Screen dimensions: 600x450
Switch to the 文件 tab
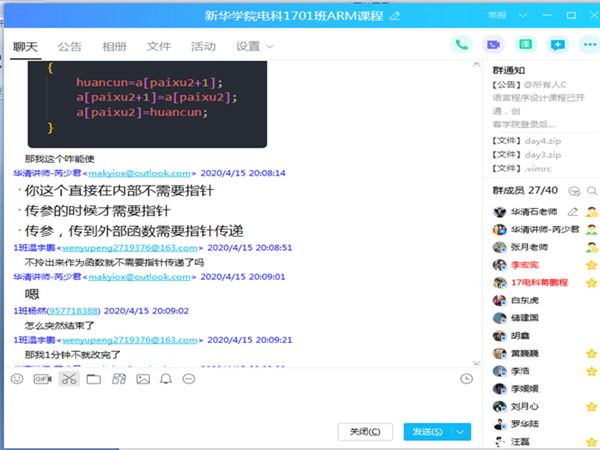pyautogui.click(x=158, y=47)
